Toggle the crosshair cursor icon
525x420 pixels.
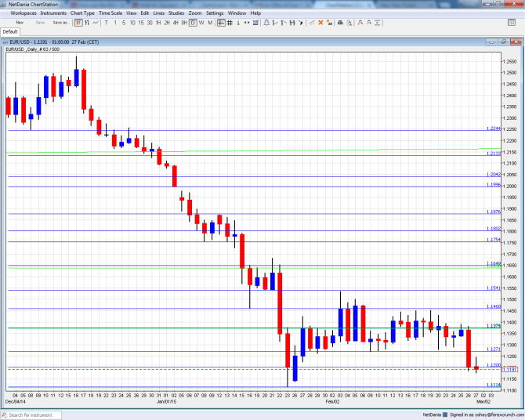[x=221, y=23]
